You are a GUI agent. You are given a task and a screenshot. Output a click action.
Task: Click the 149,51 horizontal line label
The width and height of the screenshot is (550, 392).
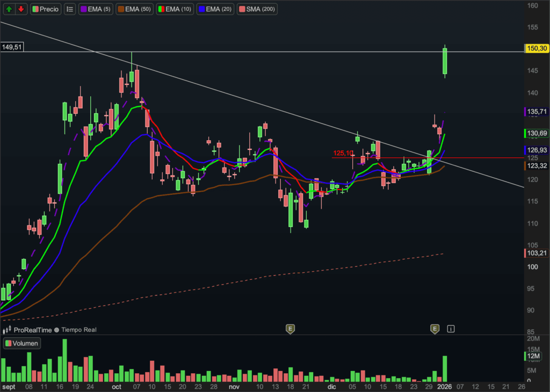[12, 47]
